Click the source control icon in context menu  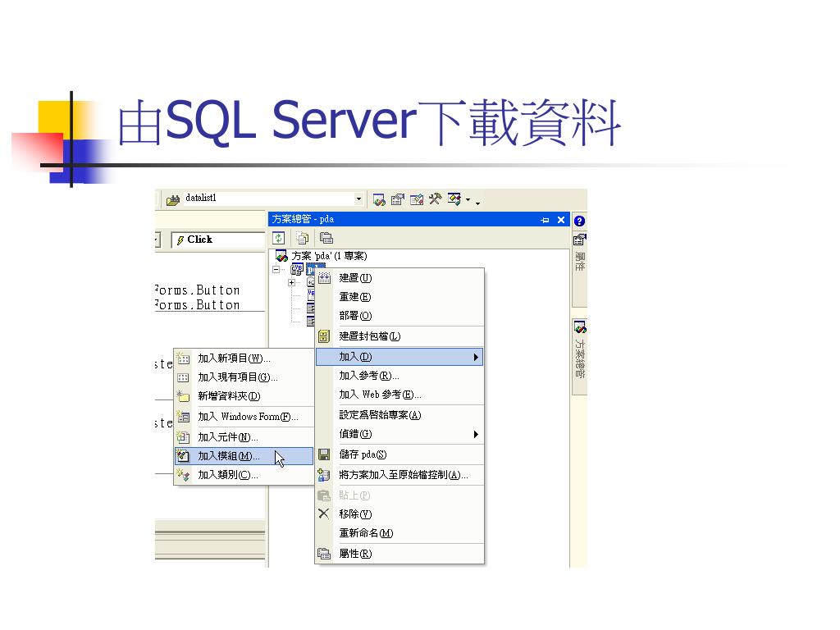[x=324, y=475]
